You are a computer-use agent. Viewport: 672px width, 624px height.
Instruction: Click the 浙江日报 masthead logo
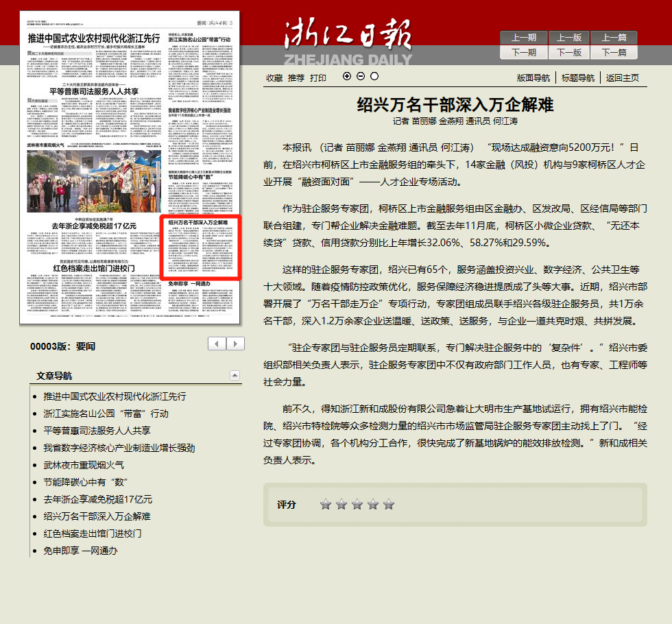[348, 40]
